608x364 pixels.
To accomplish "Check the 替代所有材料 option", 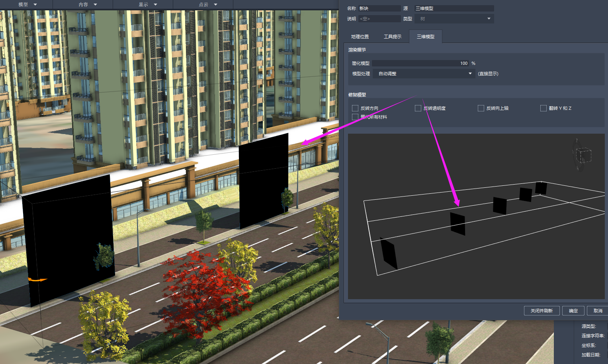I will 355,117.
